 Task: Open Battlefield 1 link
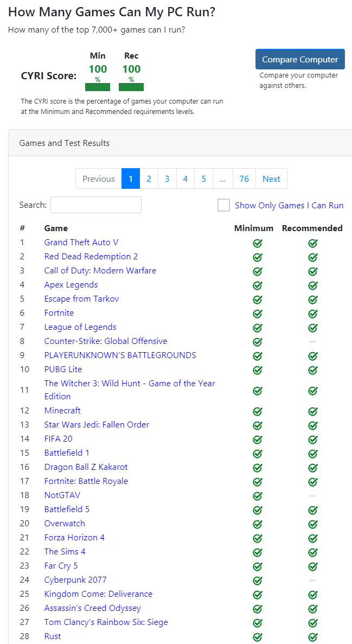pos(67,453)
